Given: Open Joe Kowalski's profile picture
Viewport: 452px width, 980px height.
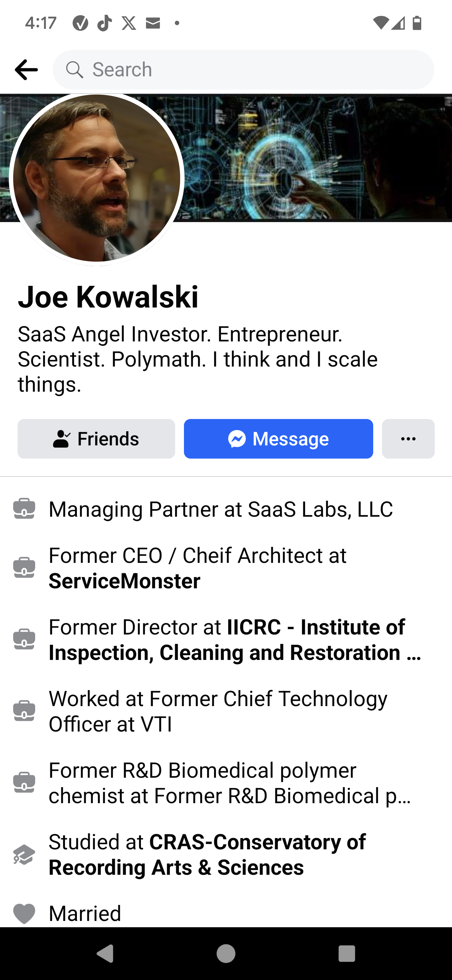Looking at the screenshot, I should point(97,178).
